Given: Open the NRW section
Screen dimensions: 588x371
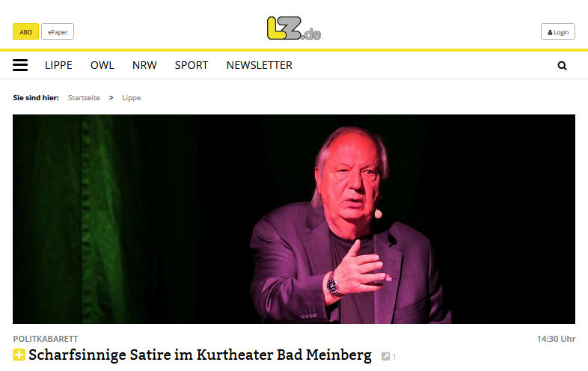Looking at the screenshot, I should 144,65.
